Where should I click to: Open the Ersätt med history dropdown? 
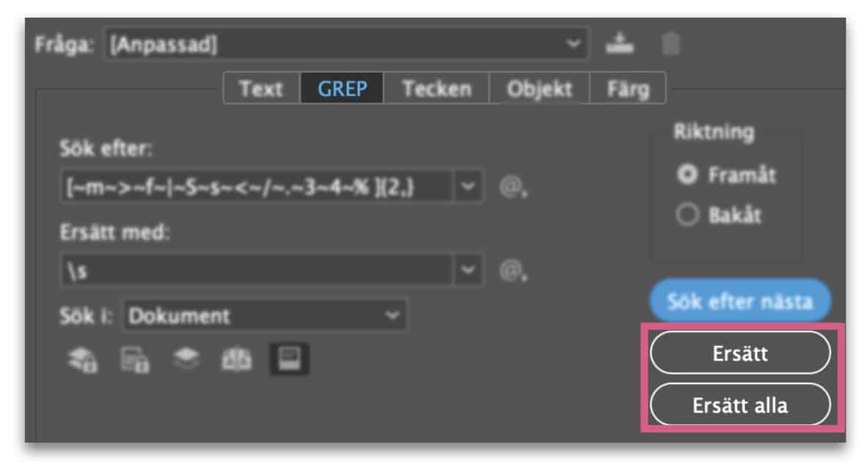tap(468, 270)
